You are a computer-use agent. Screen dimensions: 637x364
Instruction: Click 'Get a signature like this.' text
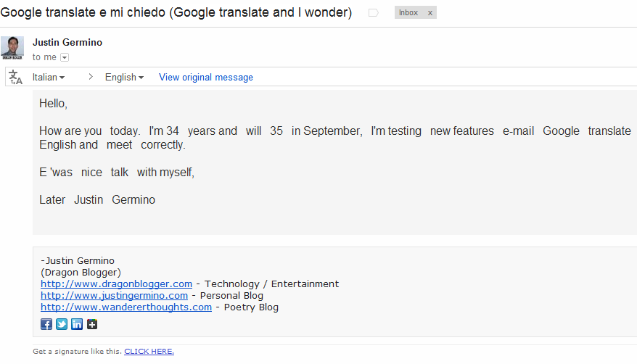click(77, 352)
